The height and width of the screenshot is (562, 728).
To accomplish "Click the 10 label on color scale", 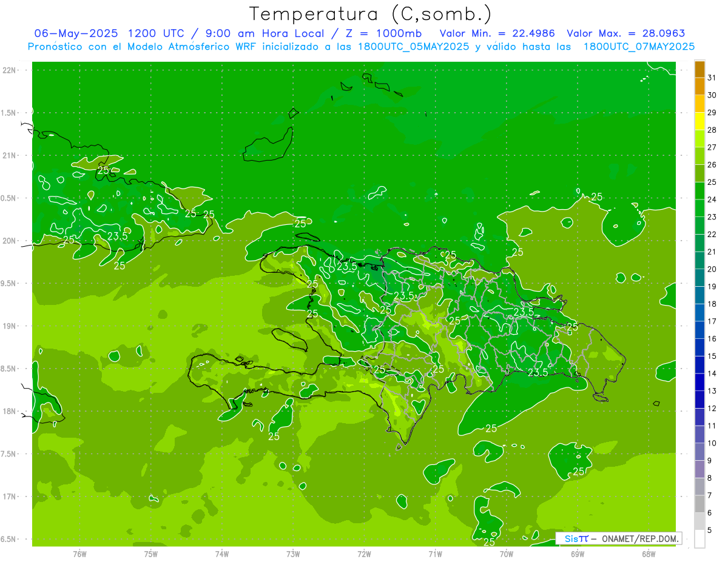I will (712, 443).
